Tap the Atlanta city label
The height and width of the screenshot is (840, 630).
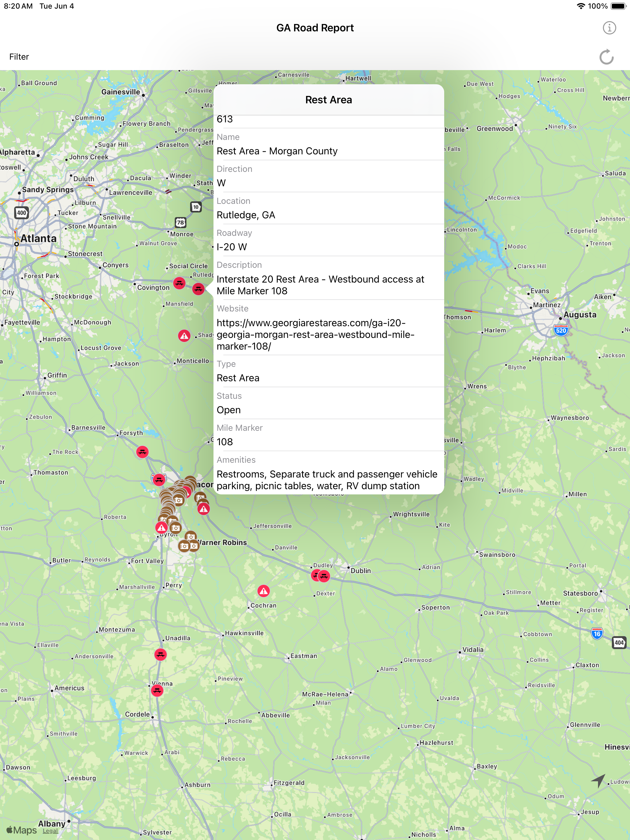click(x=38, y=239)
